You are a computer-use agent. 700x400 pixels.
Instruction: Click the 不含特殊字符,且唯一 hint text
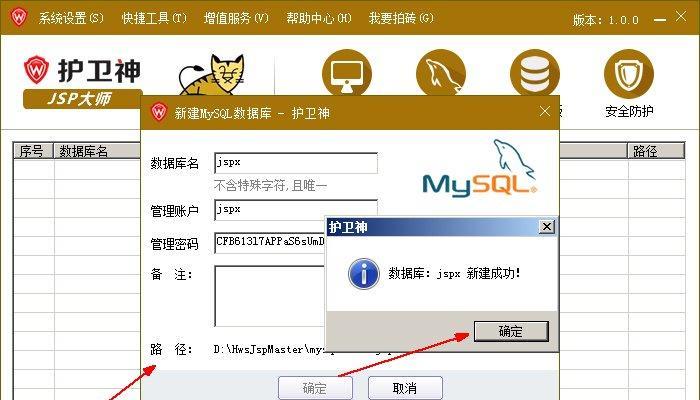click(271, 185)
